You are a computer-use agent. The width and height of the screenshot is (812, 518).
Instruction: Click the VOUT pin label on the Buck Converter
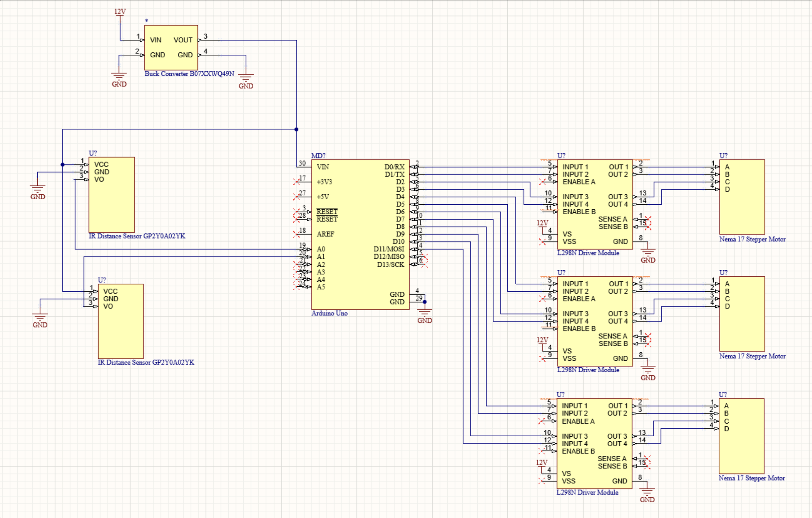click(x=183, y=40)
